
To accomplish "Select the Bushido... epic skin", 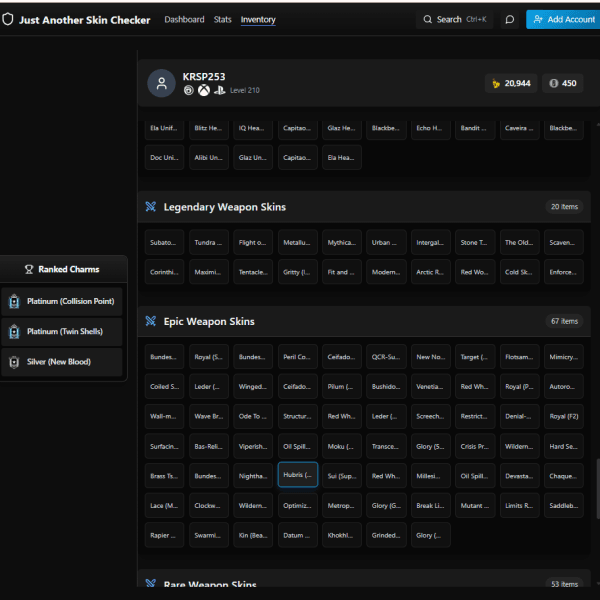I will tap(386, 386).
